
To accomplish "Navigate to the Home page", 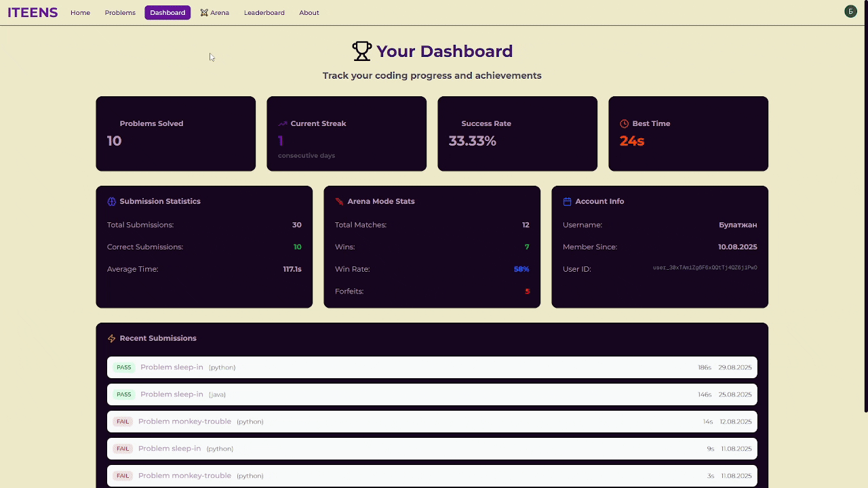I will tap(80, 12).
